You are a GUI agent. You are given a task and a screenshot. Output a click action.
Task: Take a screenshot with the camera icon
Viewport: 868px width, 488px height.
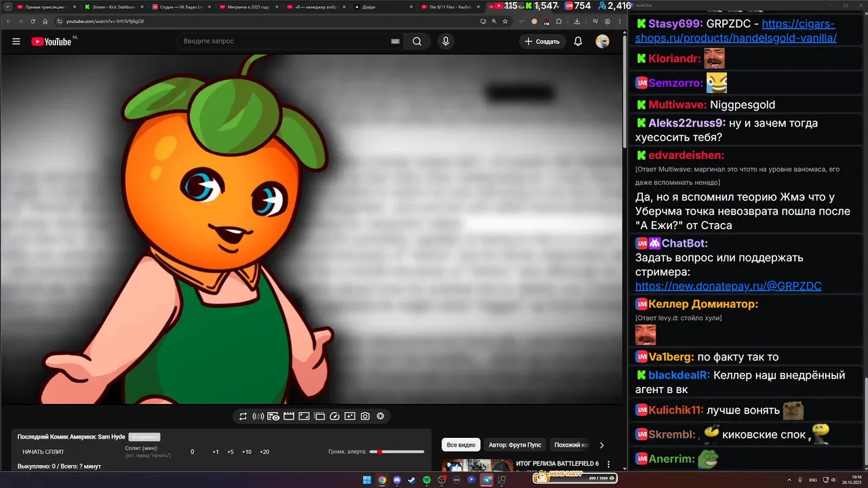tap(365, 416)
